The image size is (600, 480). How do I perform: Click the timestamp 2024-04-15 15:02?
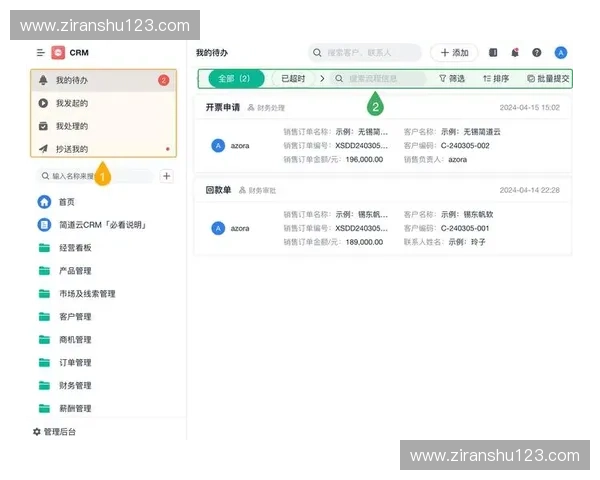click(x=530, y=108)
